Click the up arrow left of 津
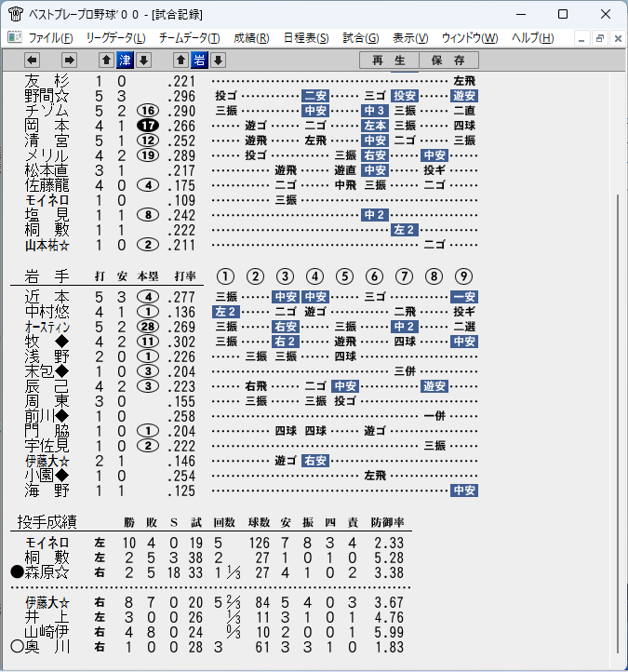Screen dimensions: 628x672 106,60
